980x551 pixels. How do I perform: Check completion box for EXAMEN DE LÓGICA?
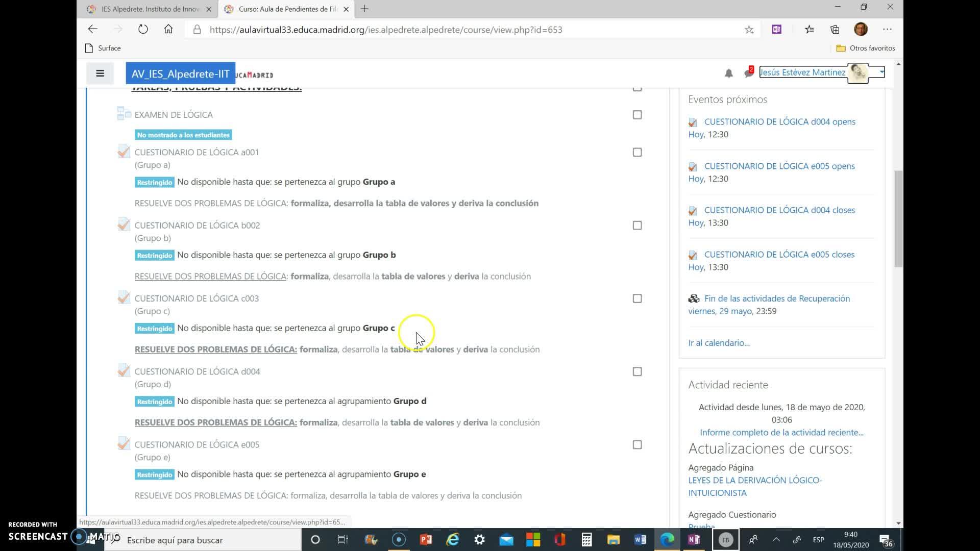click(x=637, y=115)
